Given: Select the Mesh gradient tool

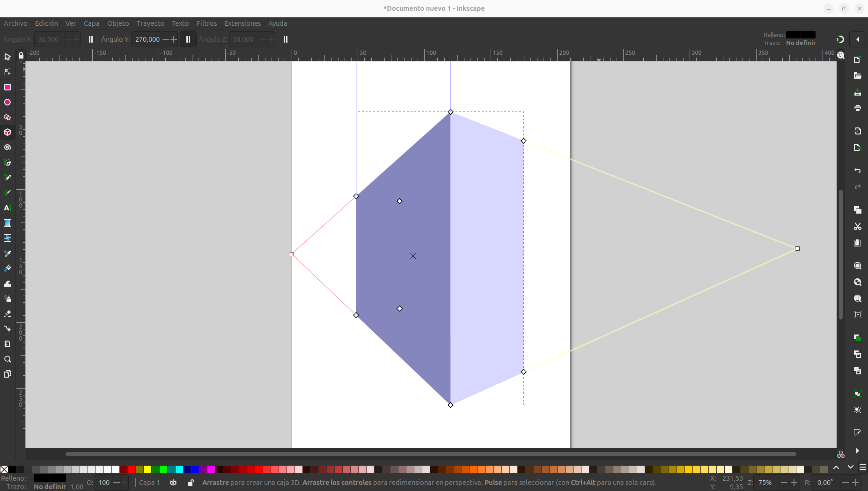Looking at the screenshot, I should (7, 238).
